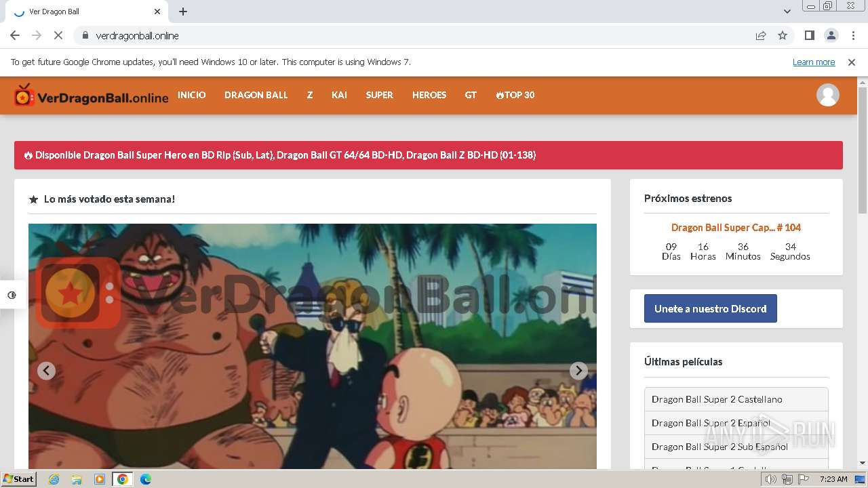This screenshot has width=868, height=488.
Task: Advance carousel with next arrow
Action: tap(578, 371)
